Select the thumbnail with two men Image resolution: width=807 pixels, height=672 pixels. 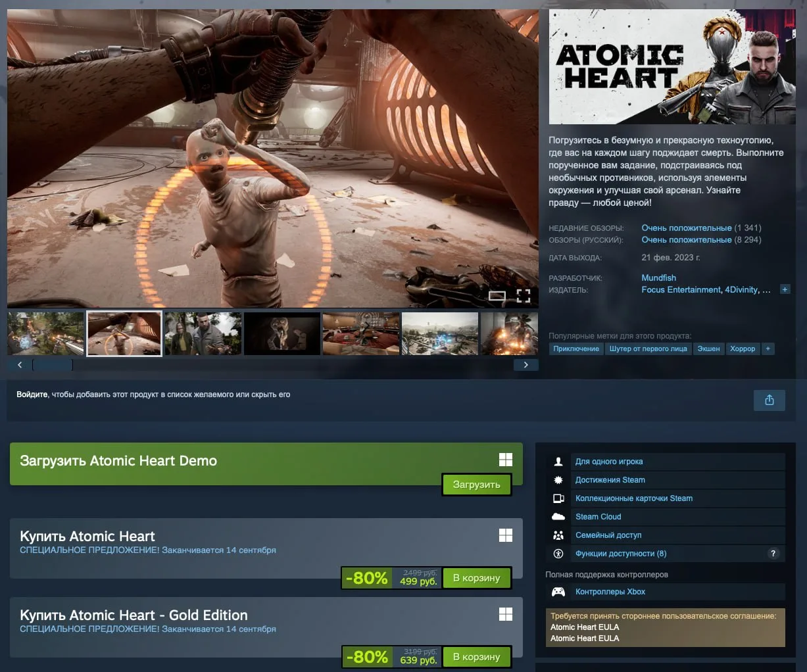tap(203, 334)
